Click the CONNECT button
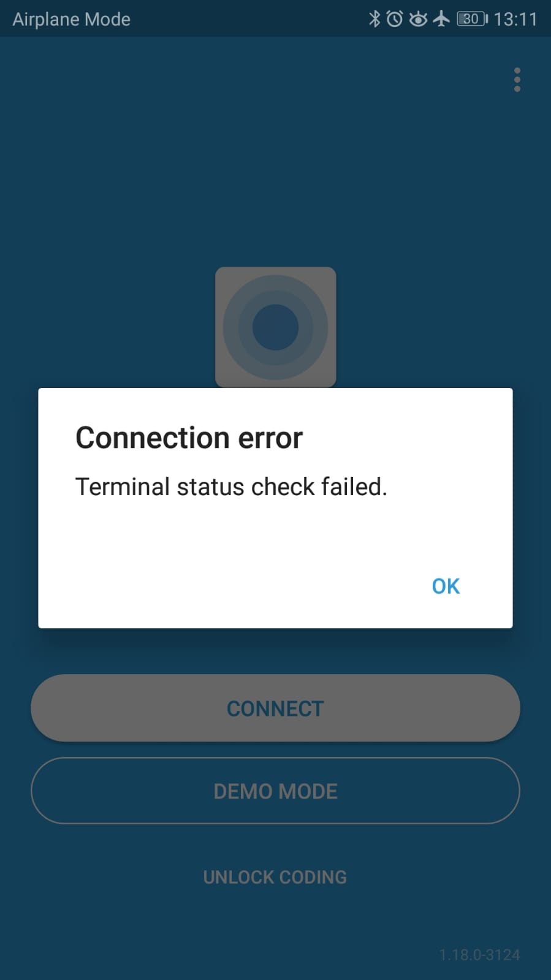Screen dimensions: 551x980 (x=275, y=708)
